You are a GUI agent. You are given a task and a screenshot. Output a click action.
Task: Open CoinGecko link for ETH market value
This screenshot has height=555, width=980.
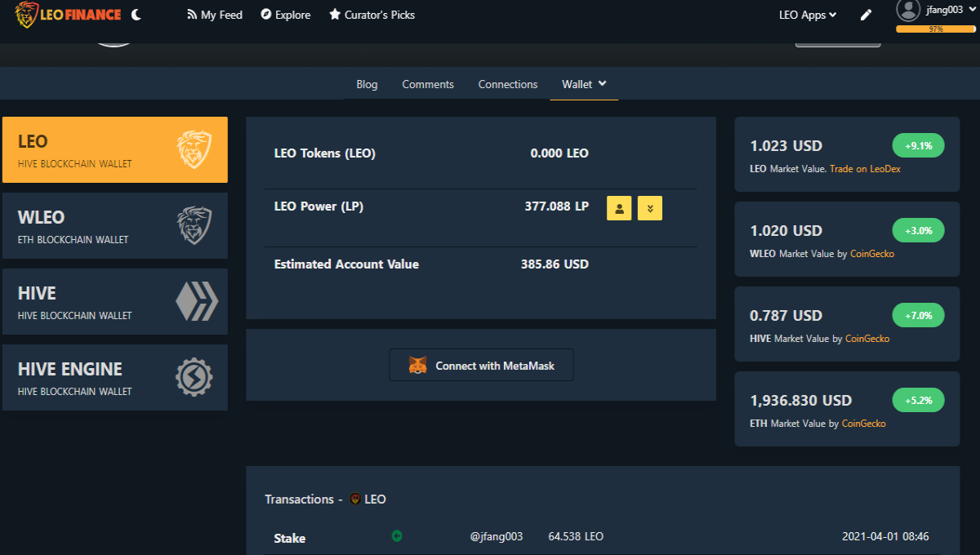click(x=864, y=424)
